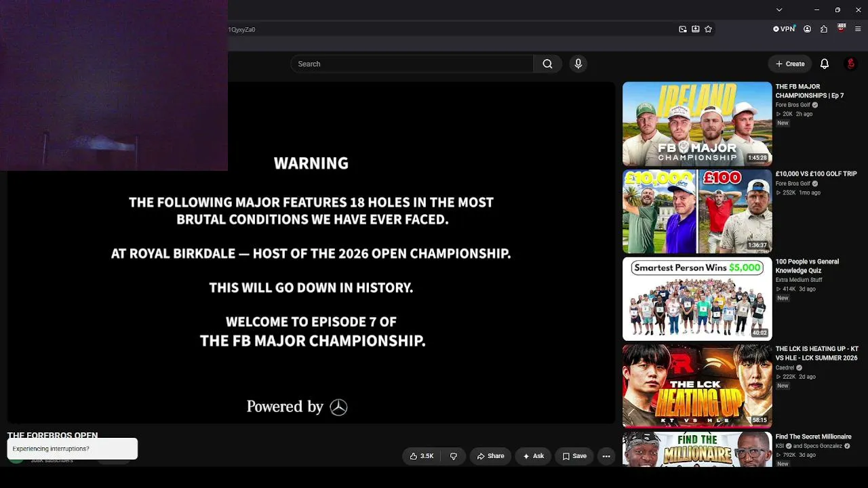
Task: Click the red extension icon with the 401 badge
Action: click(x=842, y=28)
